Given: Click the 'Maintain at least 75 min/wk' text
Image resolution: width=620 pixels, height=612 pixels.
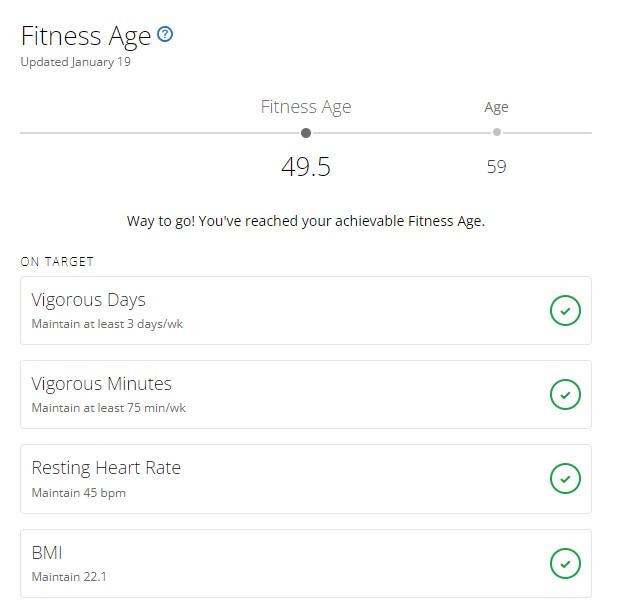Looking at the screenshot, I should 108,408.
